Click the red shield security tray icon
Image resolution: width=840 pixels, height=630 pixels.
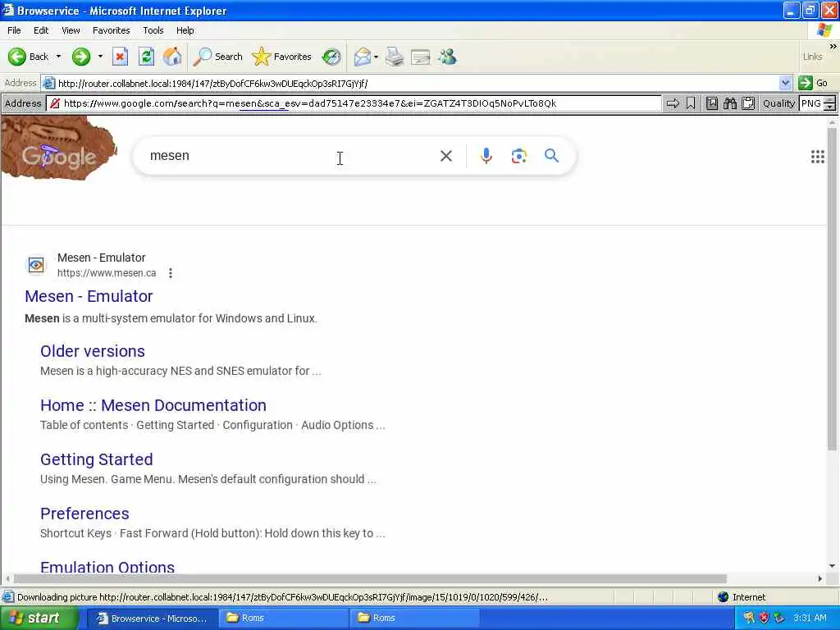(764, 619)
